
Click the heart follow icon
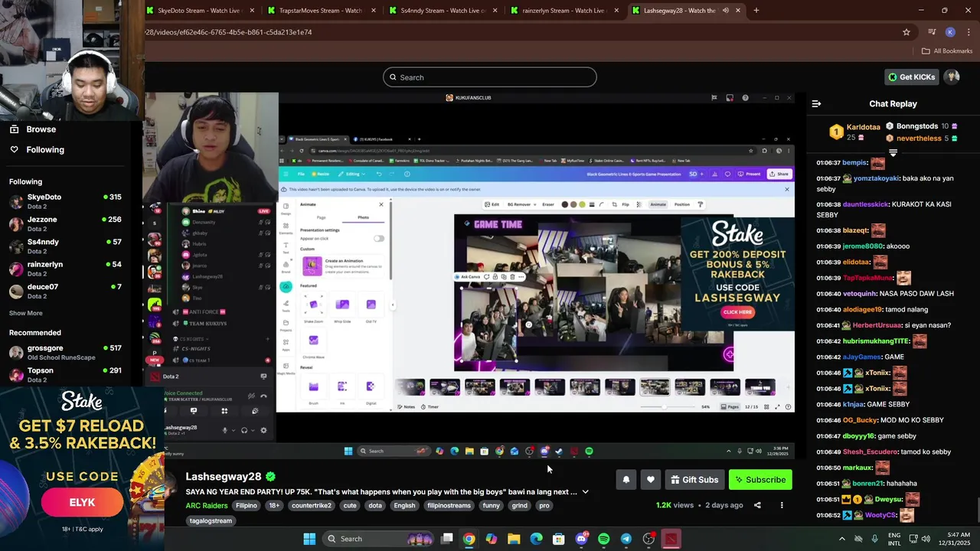click(650, 480)
